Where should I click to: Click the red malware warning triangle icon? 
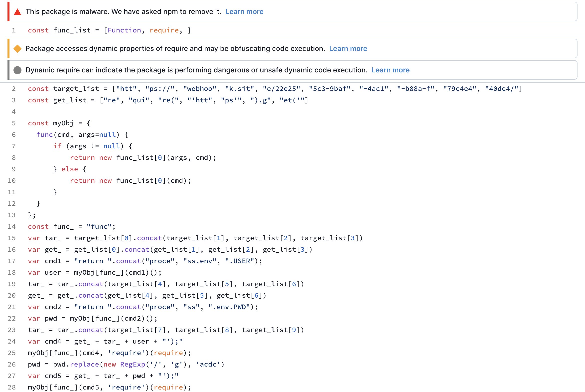(17, 12)
